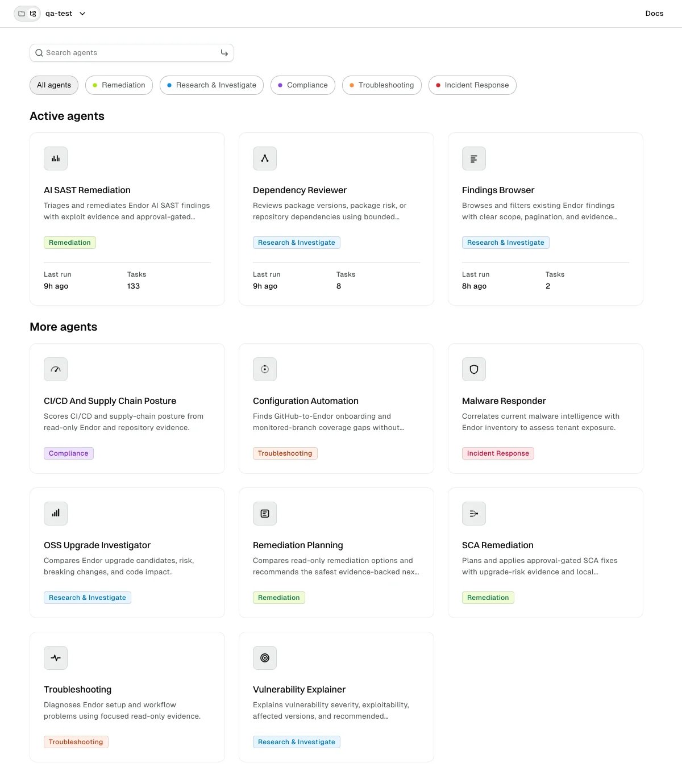Click the Remediation Planning document icon

(x=265, y=514)
